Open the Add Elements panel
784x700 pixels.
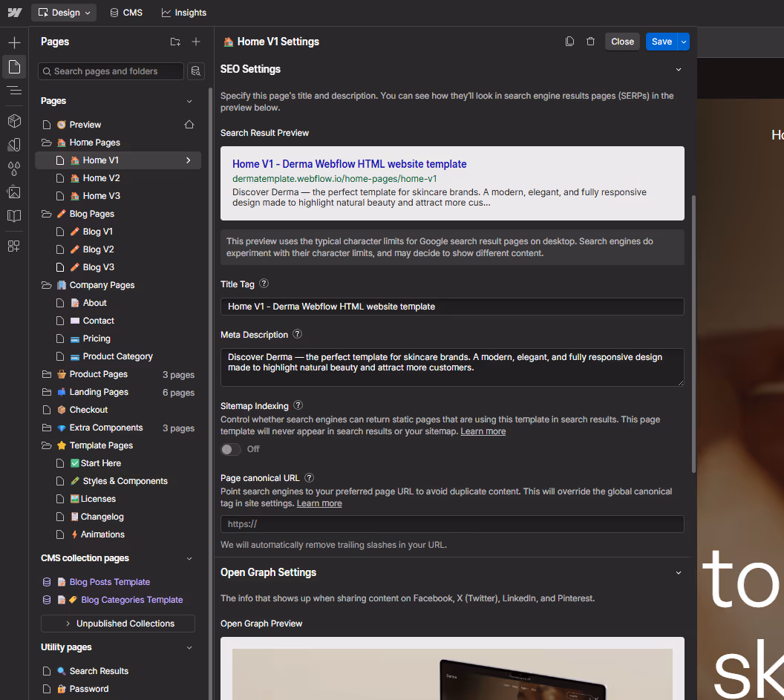click(x=13, y=42)
